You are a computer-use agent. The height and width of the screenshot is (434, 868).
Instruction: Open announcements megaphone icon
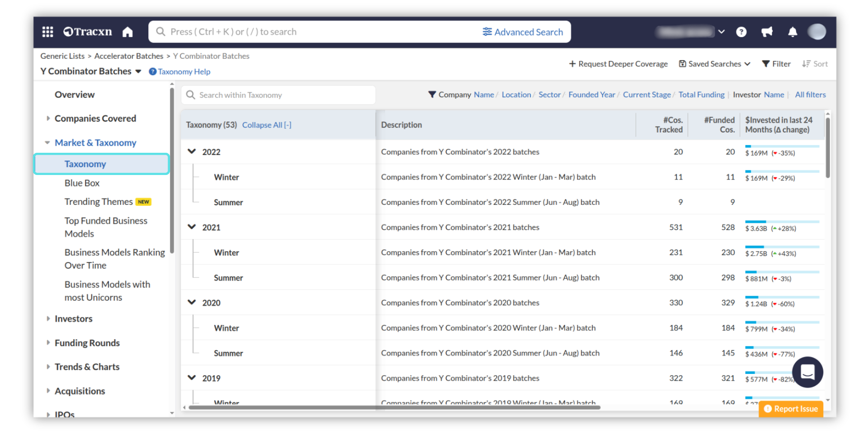(767, 32)
